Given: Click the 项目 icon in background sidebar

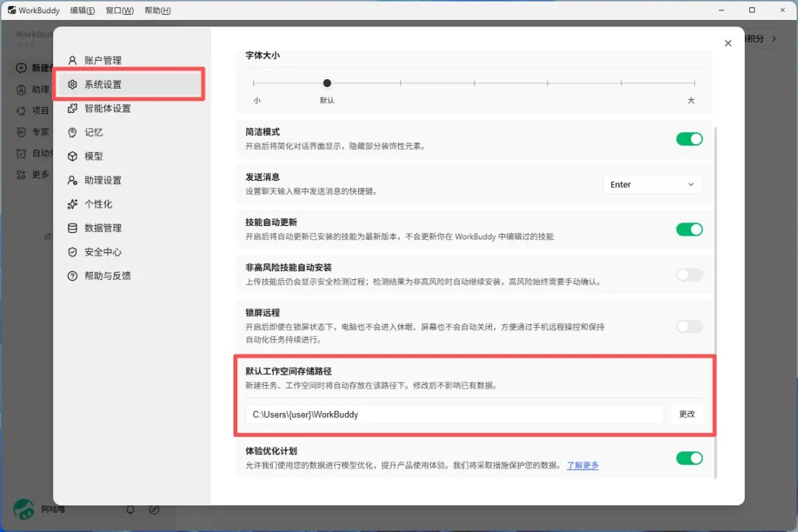Looking at the screenshot, I should pyautogui.click(x=21, y=111).
